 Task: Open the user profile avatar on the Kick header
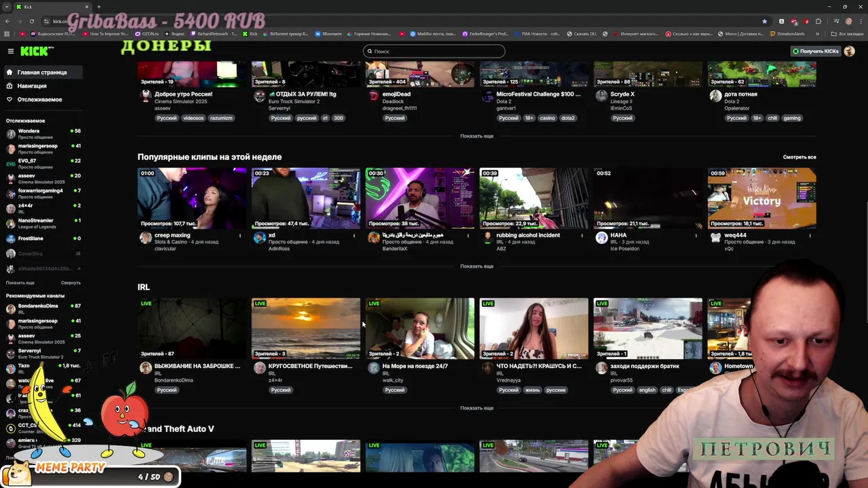point(850,52)
